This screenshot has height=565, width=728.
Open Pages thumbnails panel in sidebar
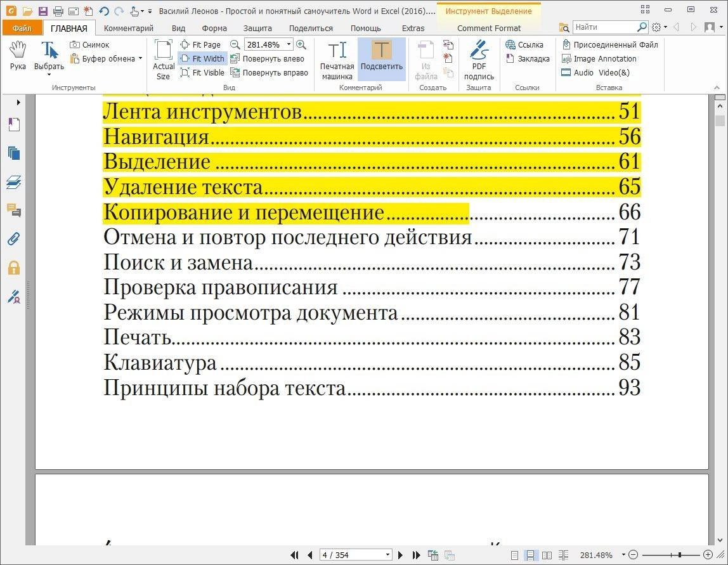pos(14,153)
